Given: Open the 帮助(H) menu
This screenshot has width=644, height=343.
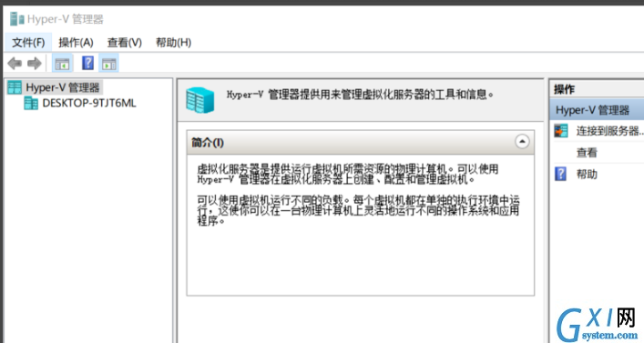Looking at the screenshot, I should pyautogui.click(x=173, y=42).
